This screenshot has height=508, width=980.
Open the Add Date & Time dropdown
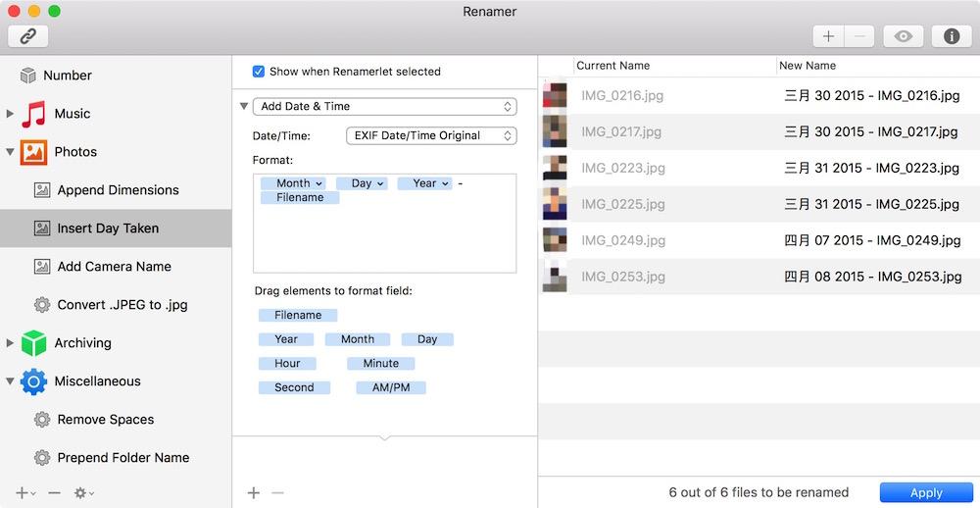384,106
